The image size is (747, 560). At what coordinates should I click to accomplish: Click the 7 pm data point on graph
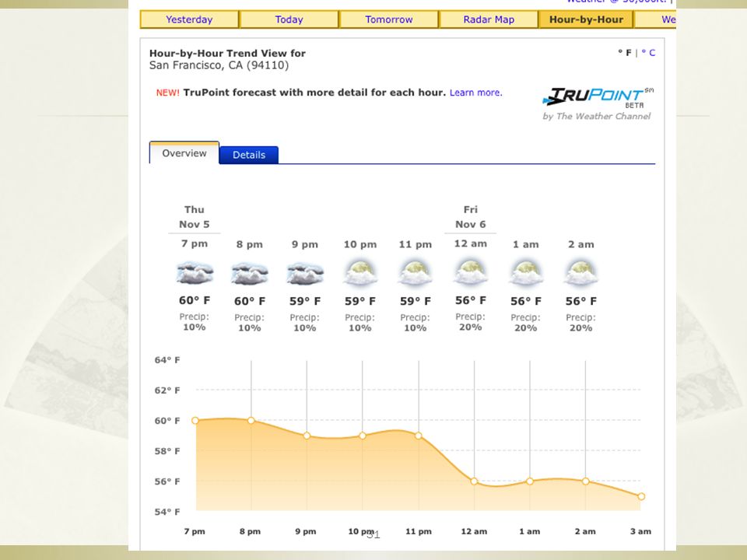pyautogui.click(x=195, y=421)
